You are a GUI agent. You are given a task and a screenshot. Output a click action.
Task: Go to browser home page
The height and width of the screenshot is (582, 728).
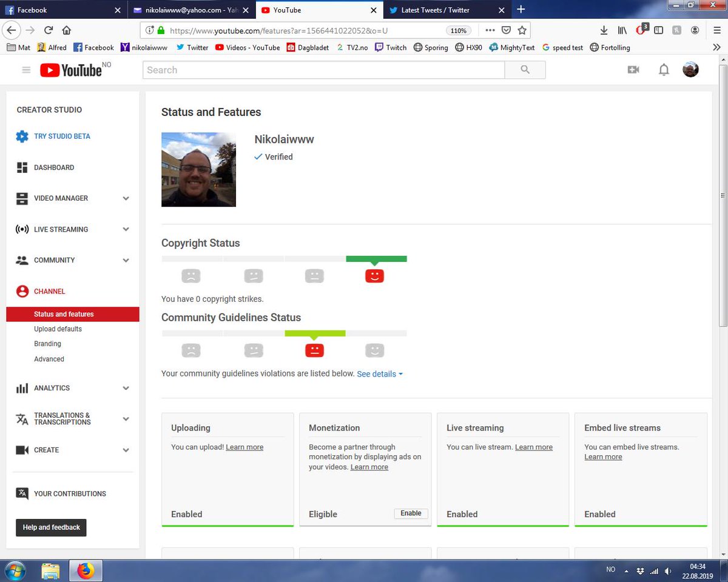67,30
